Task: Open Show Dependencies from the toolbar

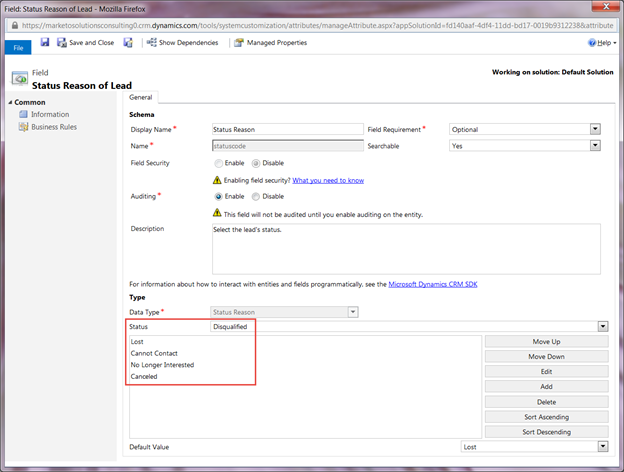Action: [183, 43]
